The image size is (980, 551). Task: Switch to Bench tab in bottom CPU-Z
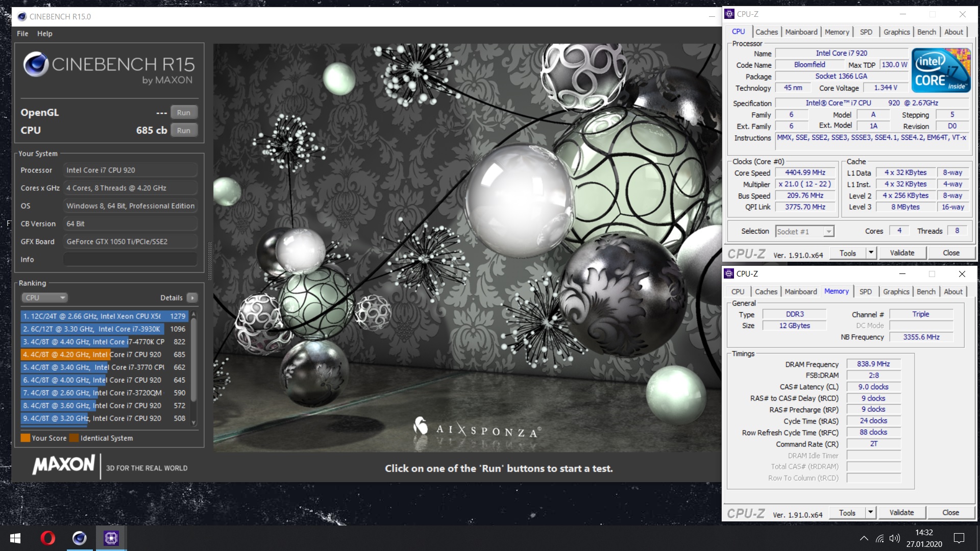pos(926,291)
